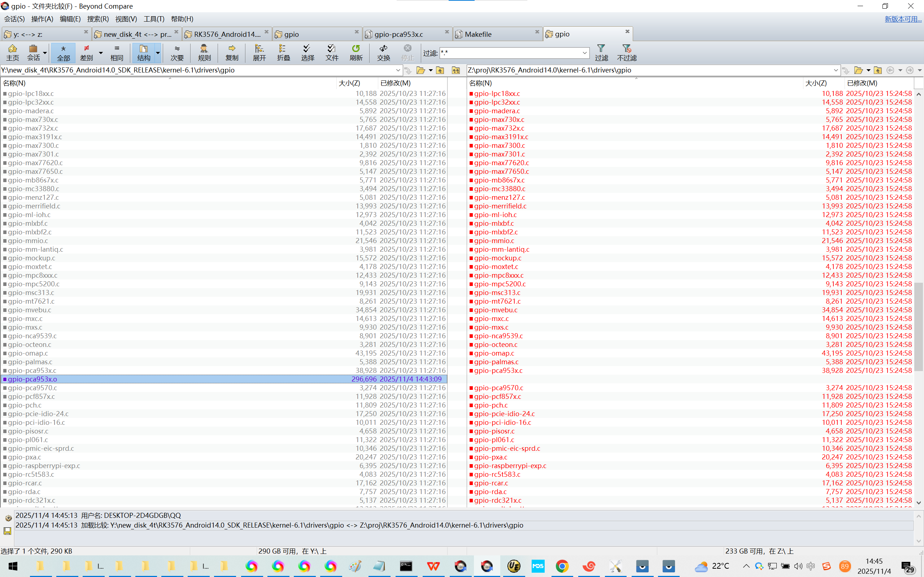Toggle the 相同 (Show same) display filter
The height and width of the screenshot is (577, 924).
click(x=117, y=52)
